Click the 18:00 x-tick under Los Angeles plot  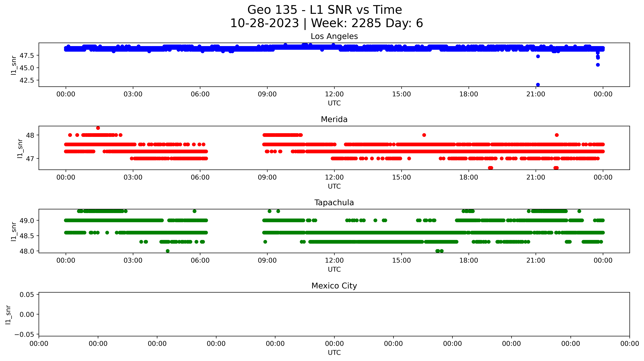pyautogui.click(x=469, y=94)
